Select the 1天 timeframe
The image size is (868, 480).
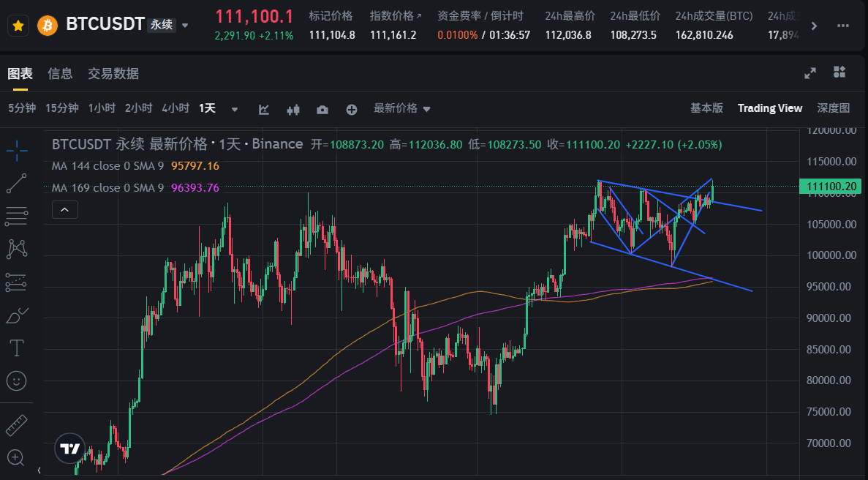(207, 108)
